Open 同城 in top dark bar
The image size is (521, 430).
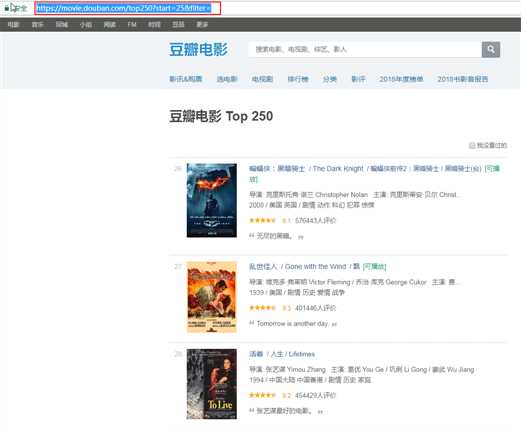click(x=62, y=25)
